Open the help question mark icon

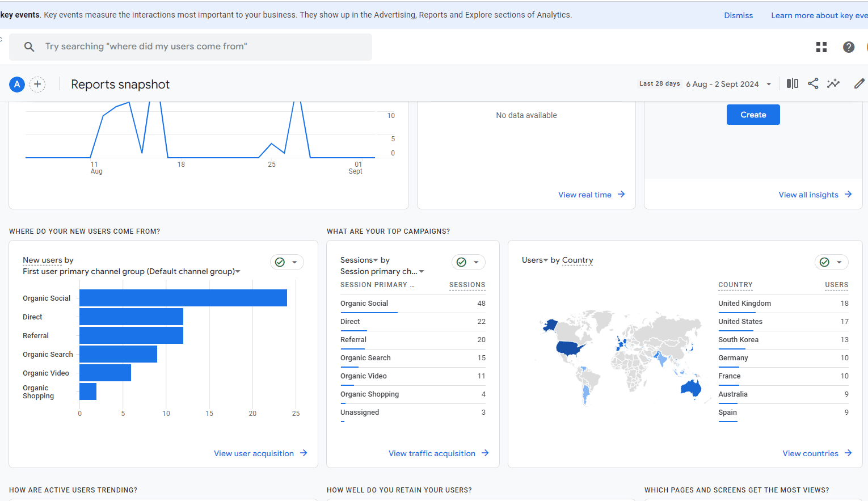coord(849,47)
